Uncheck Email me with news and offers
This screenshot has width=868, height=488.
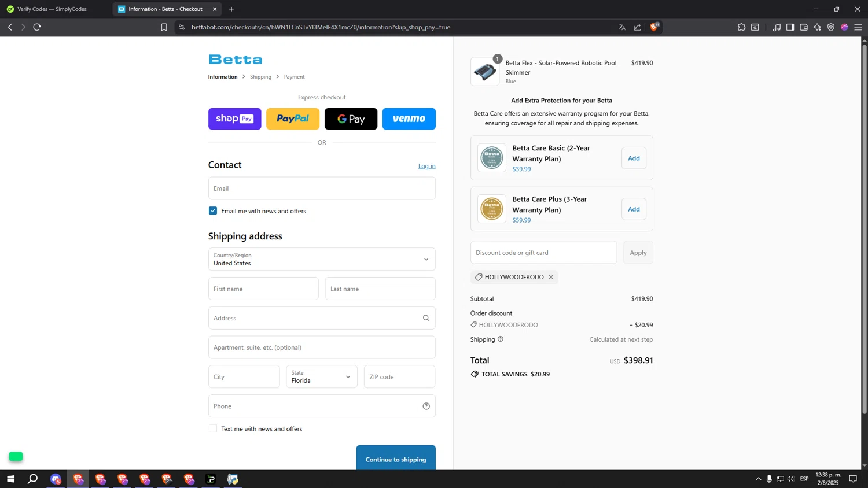[x=213, y=211]
